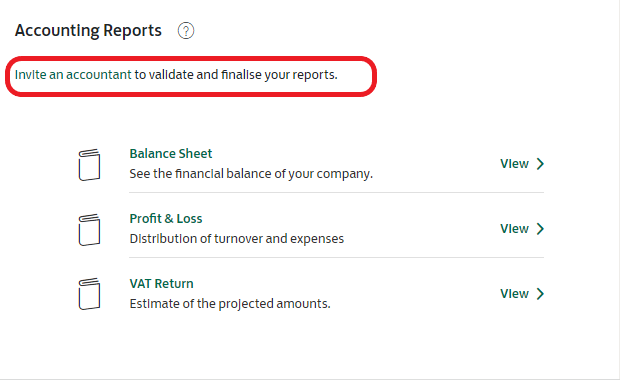
Task: Click the VAT Return book icon
Action: coord(89,294)
